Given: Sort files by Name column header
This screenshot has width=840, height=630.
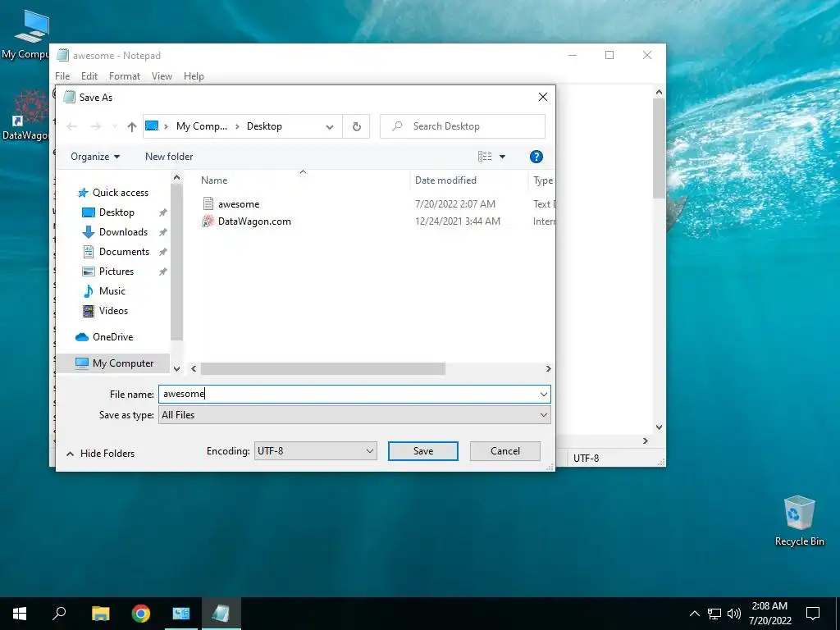Looking at the screenshot, I should point(214,180).
